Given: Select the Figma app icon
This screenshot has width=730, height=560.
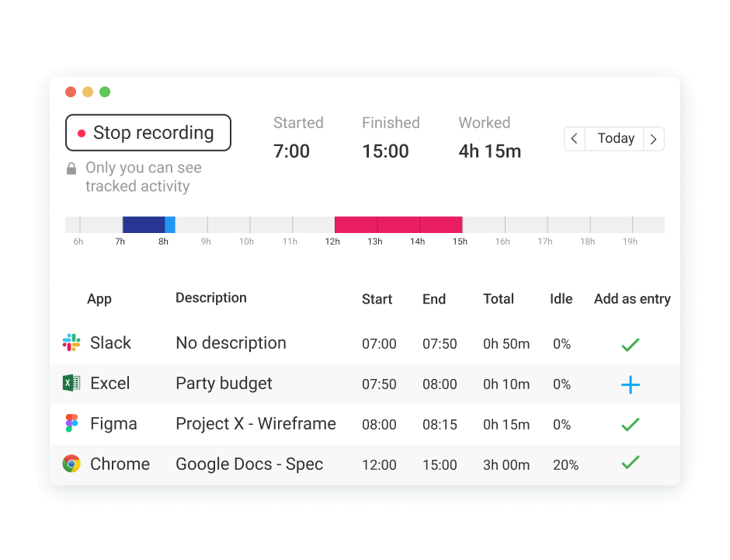Looking at the screenshot, I should pos(71,424).
